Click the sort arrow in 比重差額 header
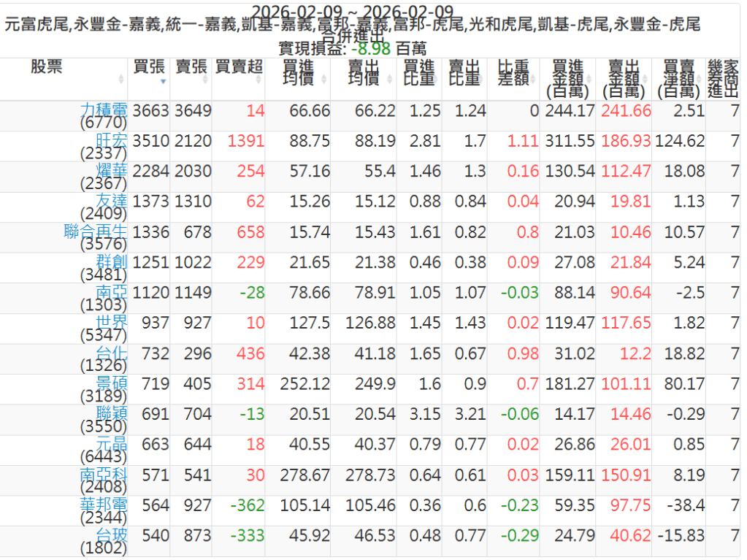747x560 pixels. [535, 78]
